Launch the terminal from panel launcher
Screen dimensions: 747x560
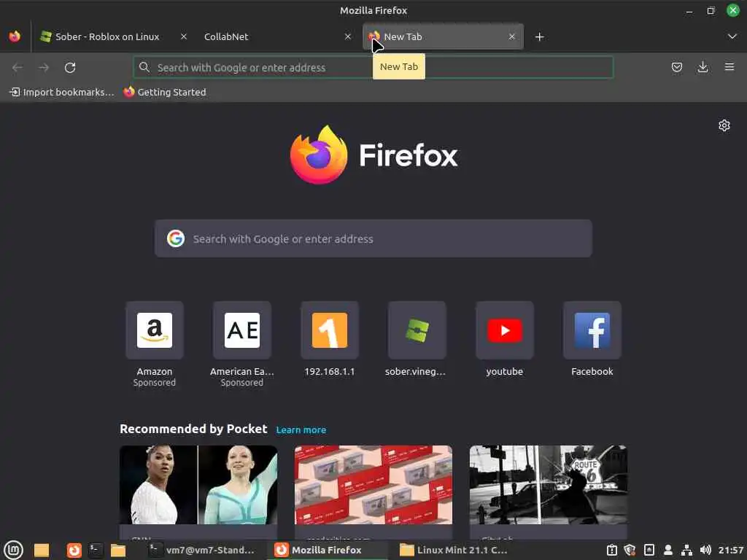point(96,550)
